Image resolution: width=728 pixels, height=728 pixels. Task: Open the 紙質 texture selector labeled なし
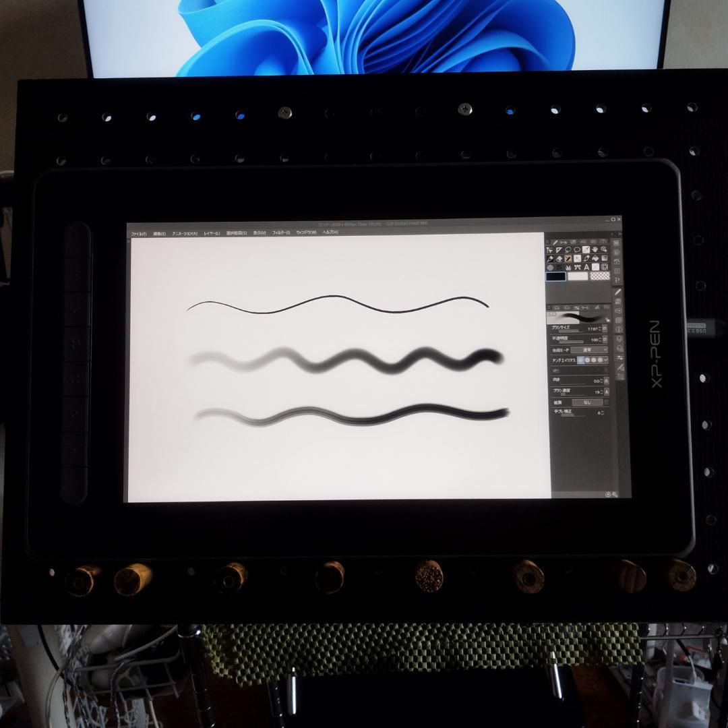point(587,402)
